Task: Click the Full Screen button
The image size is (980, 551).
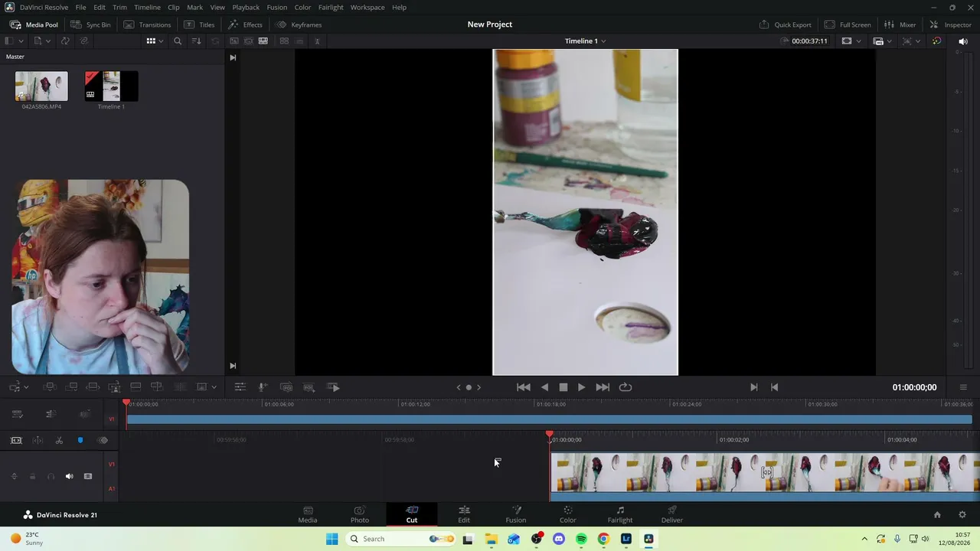Action: click(x=848, y=24)
